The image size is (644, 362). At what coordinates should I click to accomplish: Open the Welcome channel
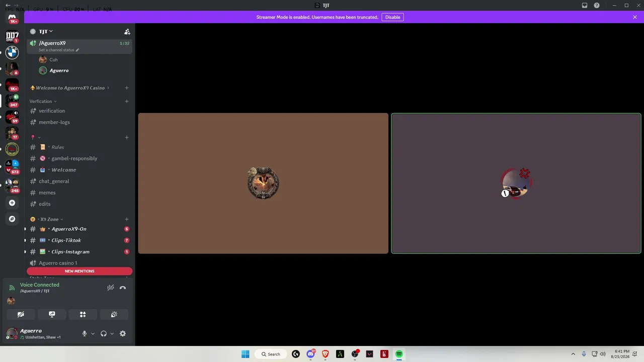[x=79, y=170]
